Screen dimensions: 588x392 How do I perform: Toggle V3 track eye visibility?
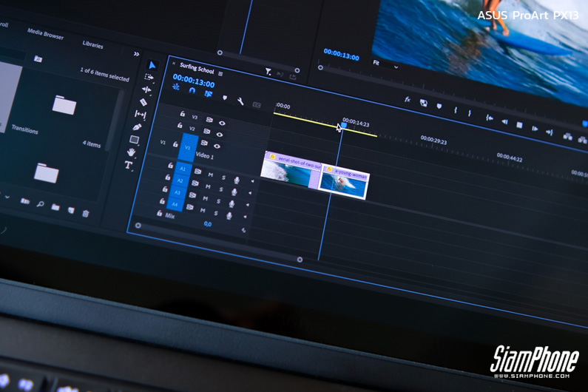coord(222,124)
